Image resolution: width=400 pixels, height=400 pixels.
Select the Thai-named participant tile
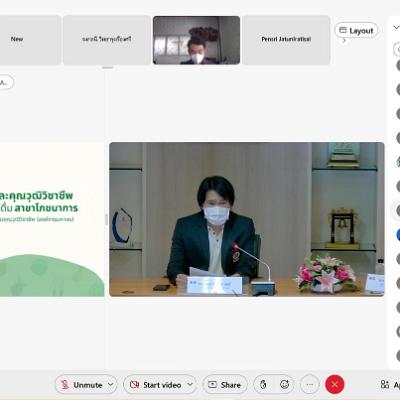(x=107, y=40)
